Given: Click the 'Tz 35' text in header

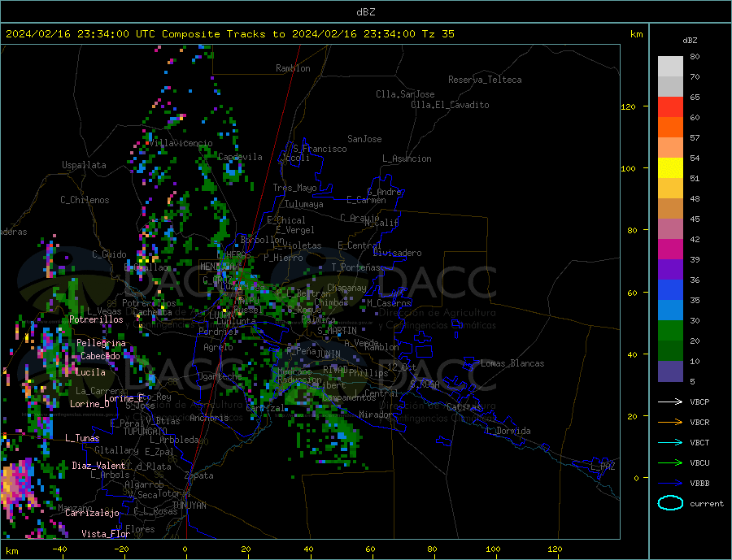Looking at the screenshot, I should tap(438, 34).
